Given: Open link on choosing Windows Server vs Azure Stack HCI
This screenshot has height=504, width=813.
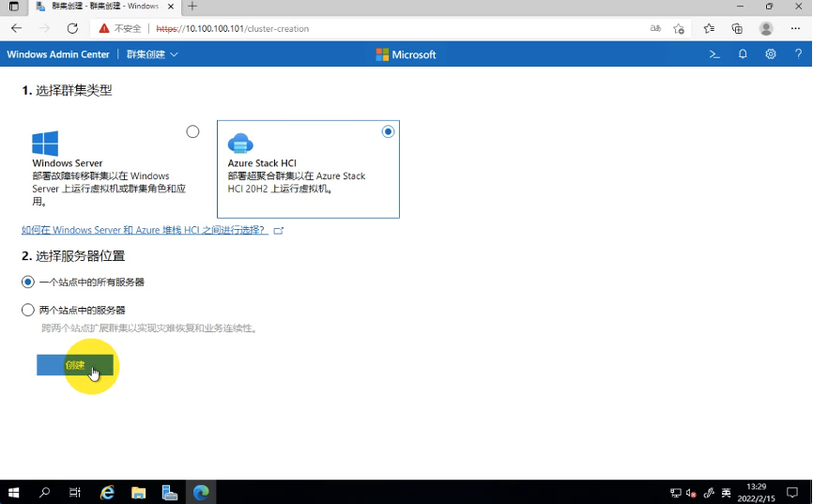Looking at the screenshot, I should [x=145, y=230].
